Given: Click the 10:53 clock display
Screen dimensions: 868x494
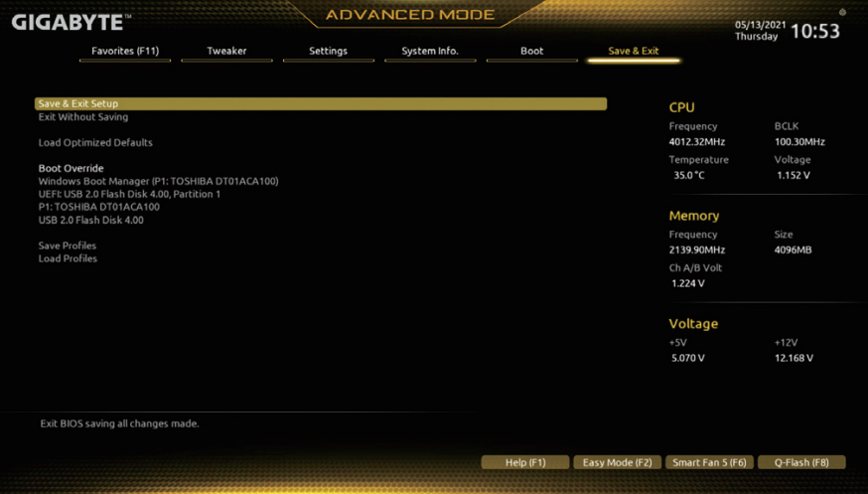Looking at the screenshot, I should pos(814,31).
